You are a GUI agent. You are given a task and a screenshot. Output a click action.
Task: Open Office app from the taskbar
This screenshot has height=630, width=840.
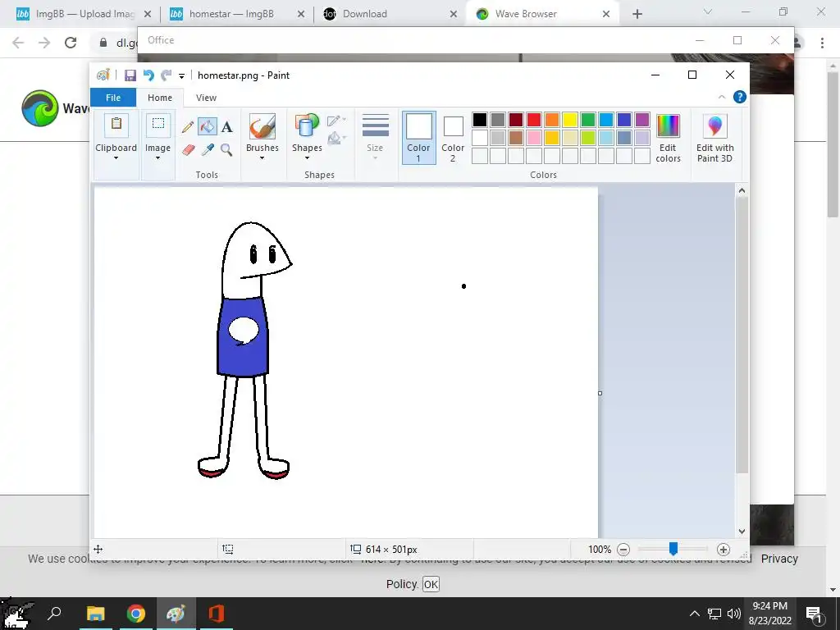pyautogui.click(x=217, y=614)
